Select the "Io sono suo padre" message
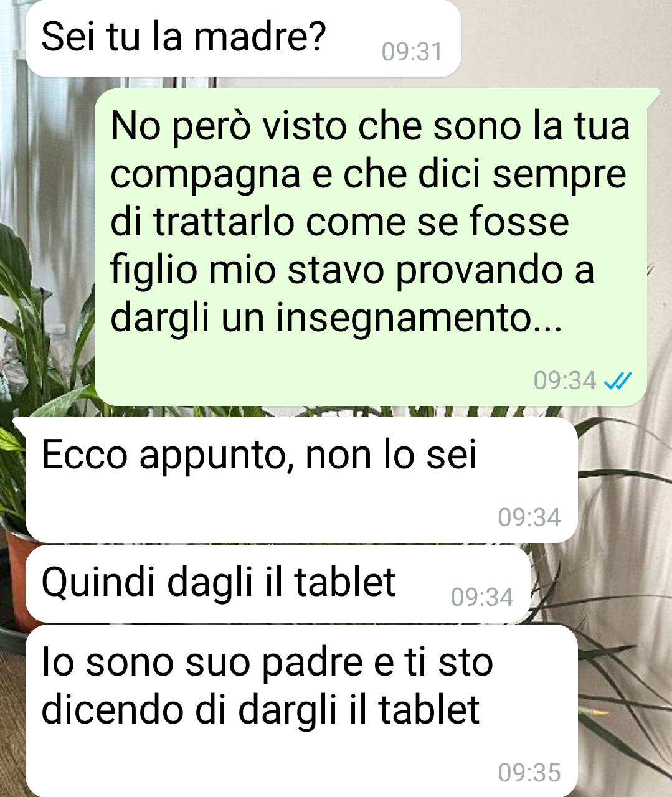 click(x=301, y=711)
